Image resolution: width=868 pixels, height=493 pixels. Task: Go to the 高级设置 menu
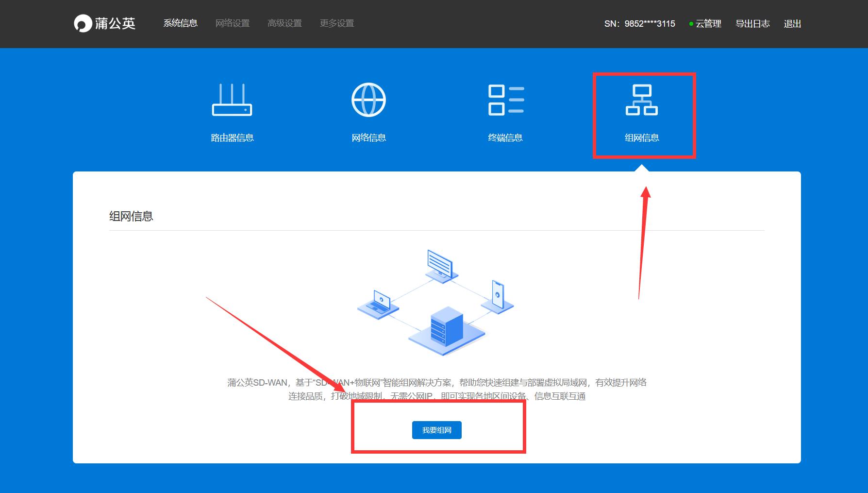284,23
